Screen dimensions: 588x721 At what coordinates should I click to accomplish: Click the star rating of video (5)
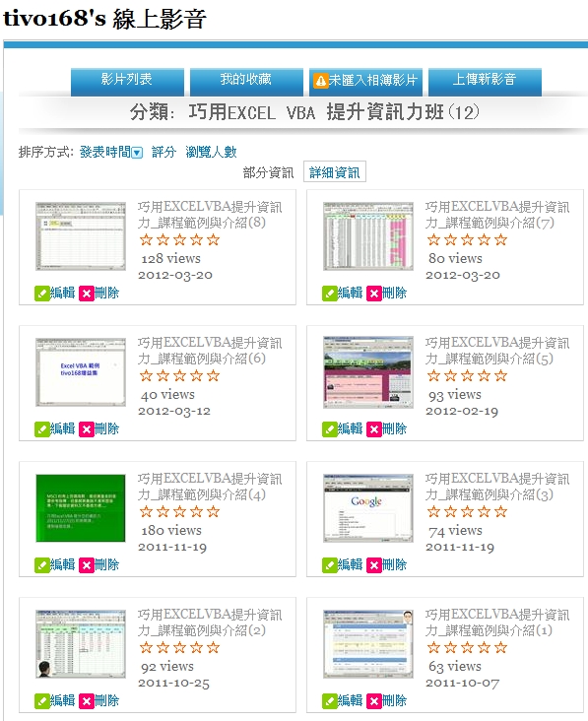tap(467, 375)
